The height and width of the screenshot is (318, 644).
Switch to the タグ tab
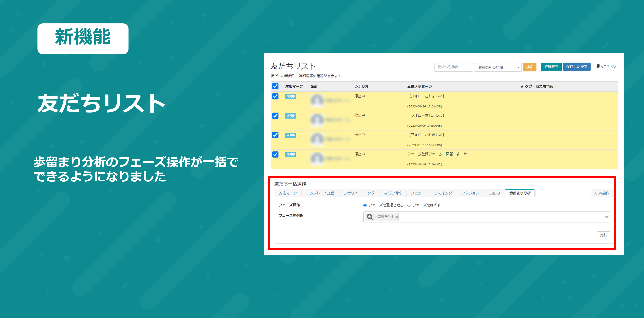point(371,193)
